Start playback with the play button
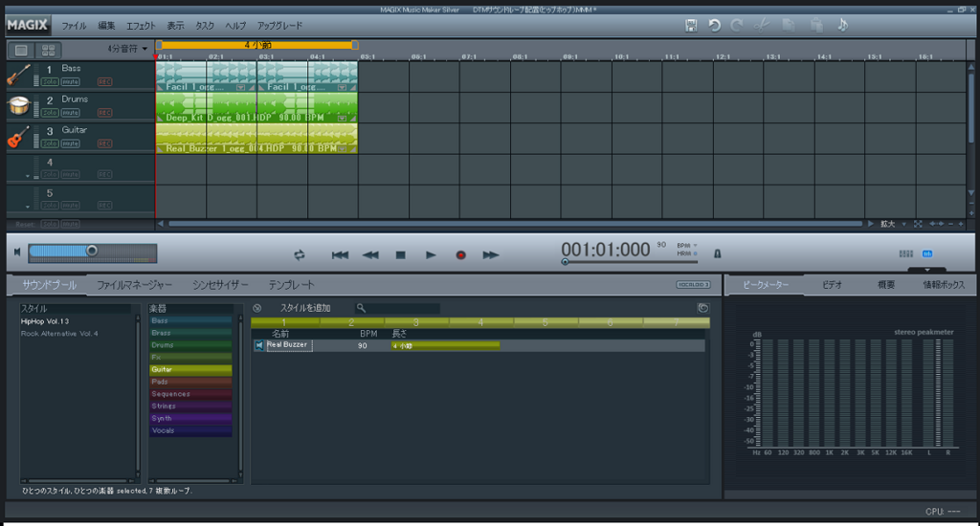The height and width of the screenshot is (526, 980). [431, 255]
